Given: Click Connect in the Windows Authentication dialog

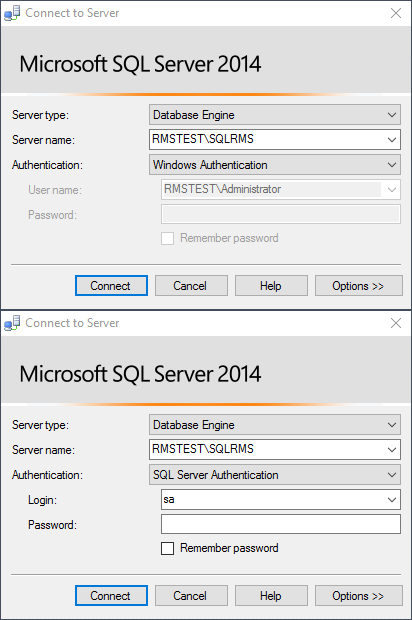Looking at the screenshot, I should pyautogui.click(x=111, y=285).
